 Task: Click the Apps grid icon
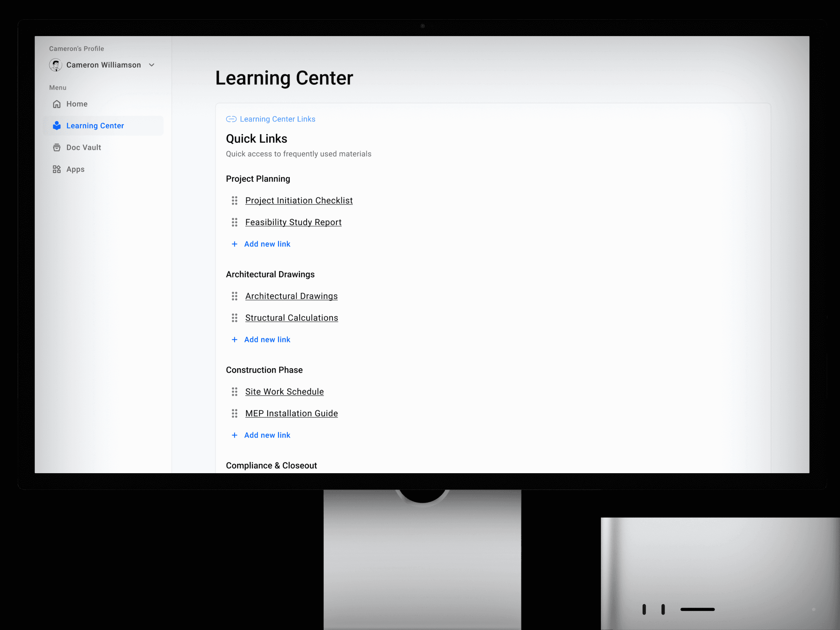click(x=57, y=169)
